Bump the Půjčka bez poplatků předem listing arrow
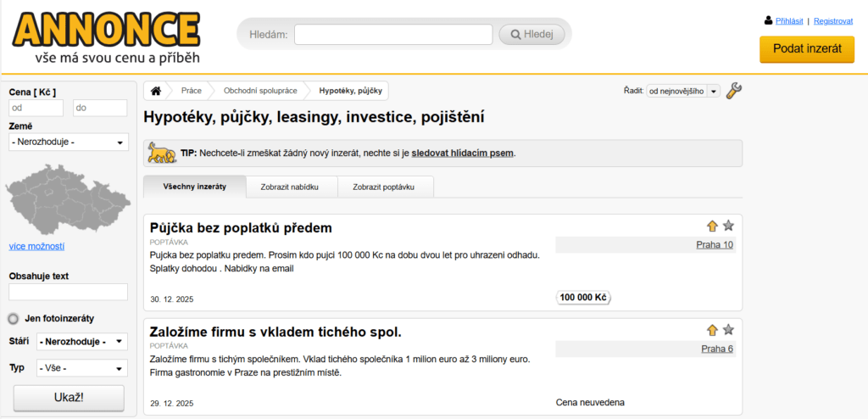Image resolution: width=868 pixels, height=419 pixels. tap(712, 226)
